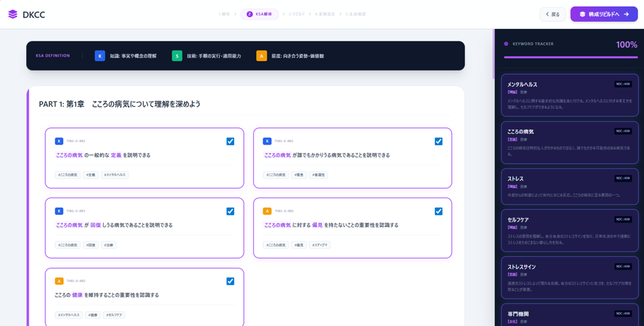Click tag #スティグマ on card TH01-A-001
The width and height of the screenshot is (644, 326).
click(x=320, y=245)
